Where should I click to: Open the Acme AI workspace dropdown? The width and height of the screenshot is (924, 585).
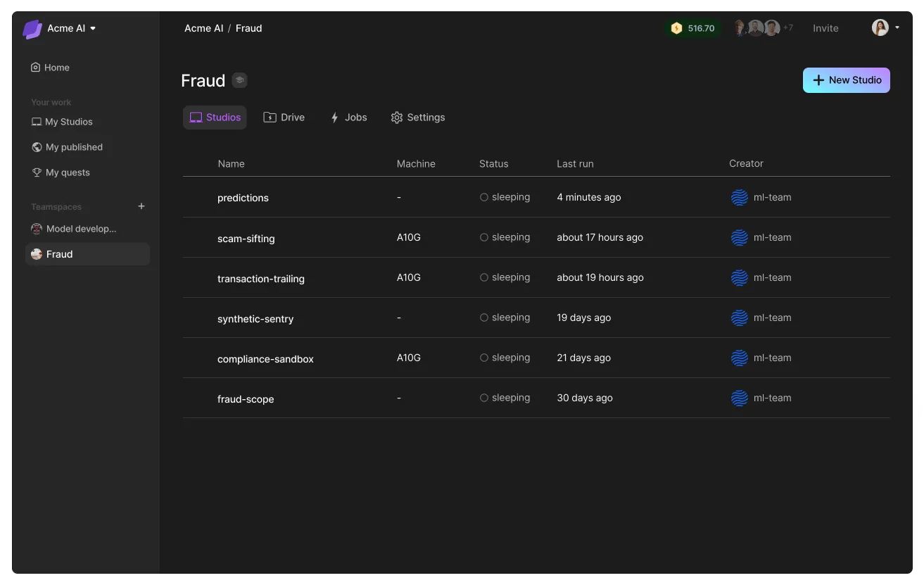pyautogui.click(x=72, y=28)
